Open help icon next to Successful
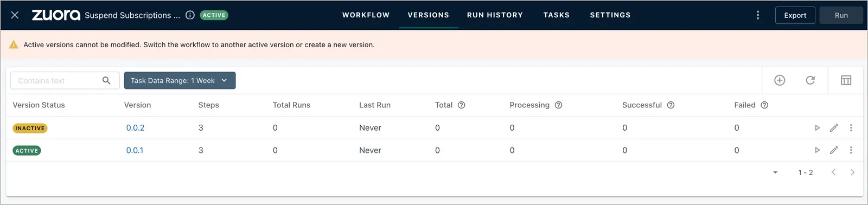Image resolution: width=868 pixels, height=205 pixels. coord(671,105)
